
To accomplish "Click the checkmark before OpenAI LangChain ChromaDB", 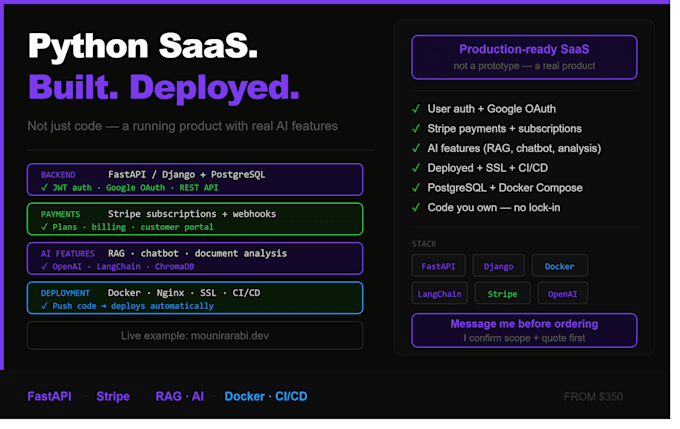I will click(x=44, y=266).
